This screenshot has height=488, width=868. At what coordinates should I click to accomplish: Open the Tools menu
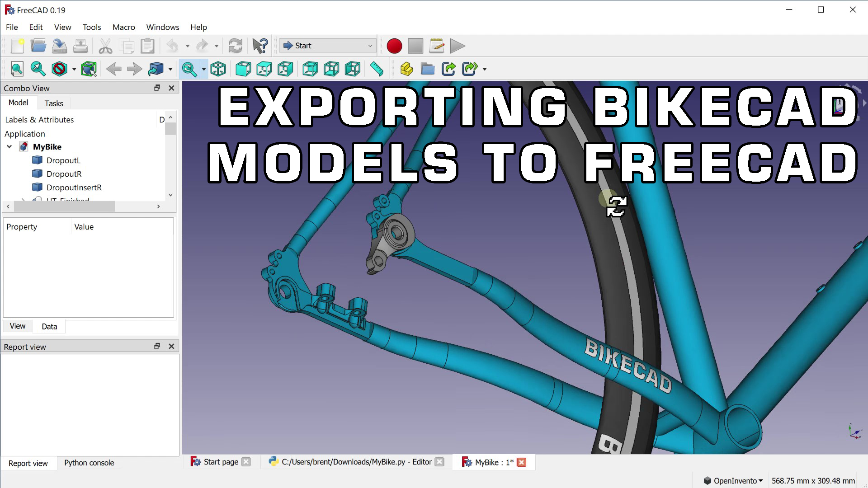[92, 27]
